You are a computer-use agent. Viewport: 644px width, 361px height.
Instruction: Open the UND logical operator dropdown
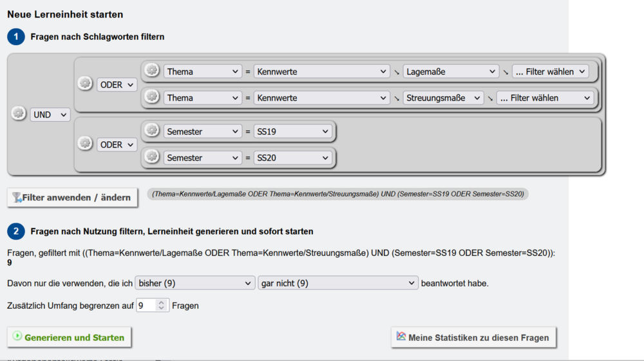50,115
